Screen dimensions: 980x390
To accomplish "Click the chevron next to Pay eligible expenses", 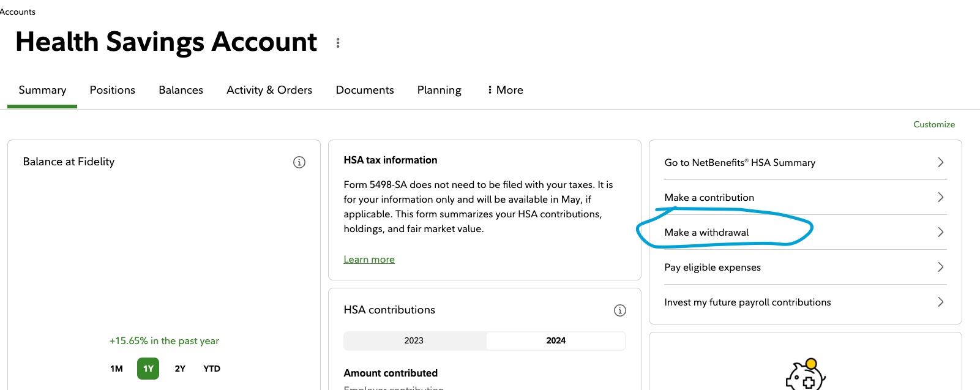I will 941,267.
